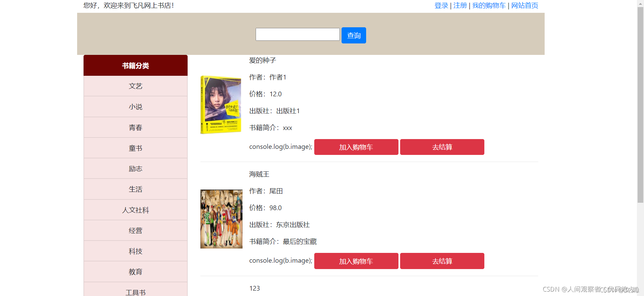Click the price text 价格：12.0
644x296 pixels.
(265, 94)
